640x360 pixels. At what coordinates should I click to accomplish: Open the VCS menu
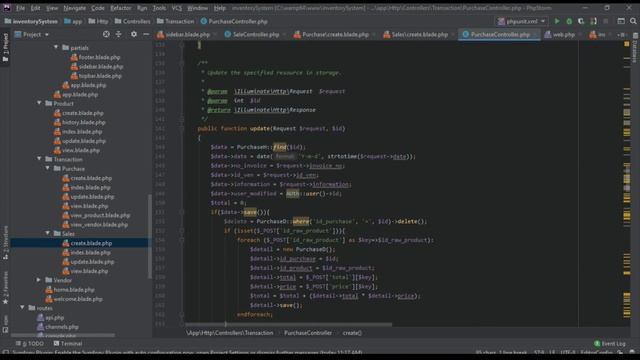click(x=177, y=8)
